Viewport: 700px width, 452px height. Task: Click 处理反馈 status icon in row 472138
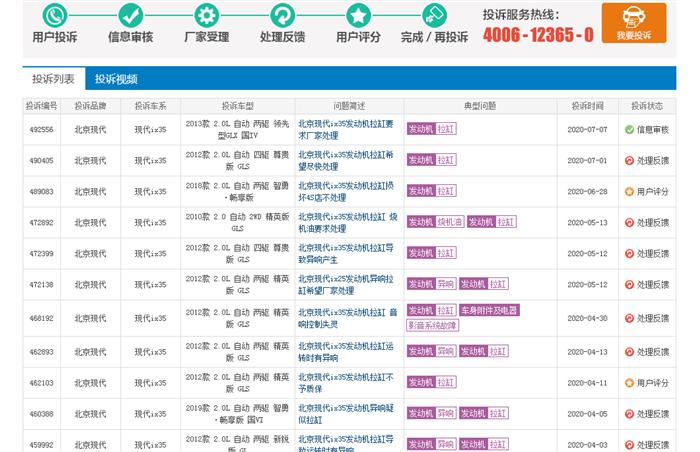(x=629, y=285)
